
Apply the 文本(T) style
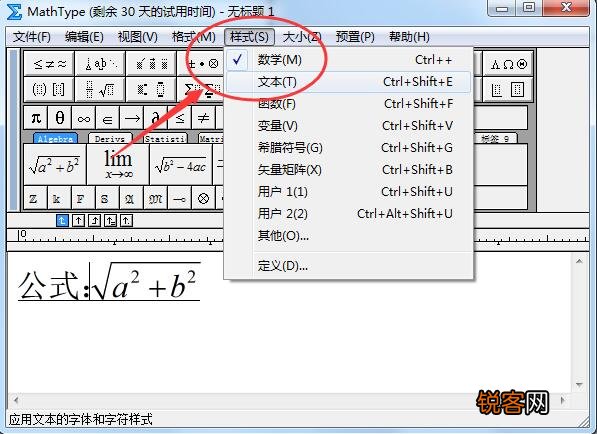(x=348, y=82)
